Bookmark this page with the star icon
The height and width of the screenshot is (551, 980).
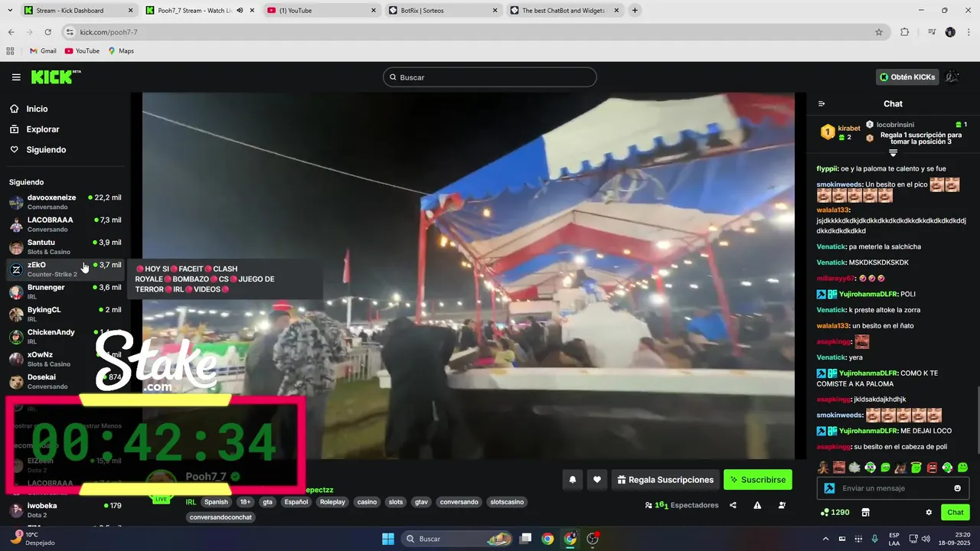(879, 32)
